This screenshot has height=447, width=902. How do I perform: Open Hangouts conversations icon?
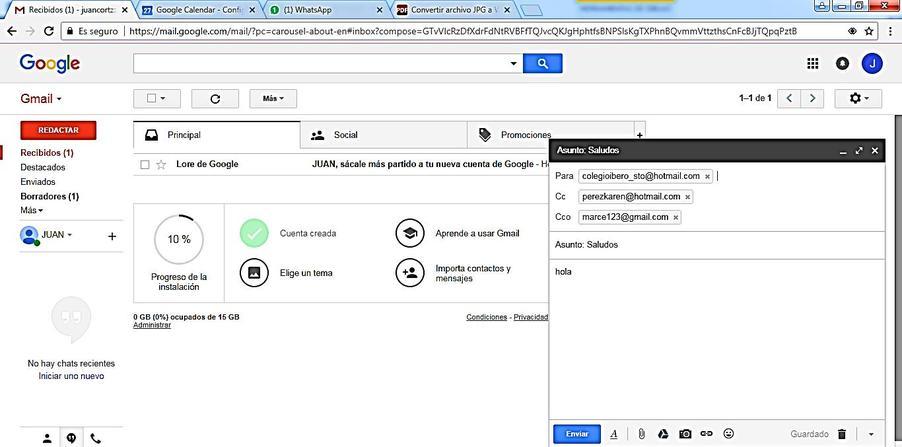pos(71,438)
